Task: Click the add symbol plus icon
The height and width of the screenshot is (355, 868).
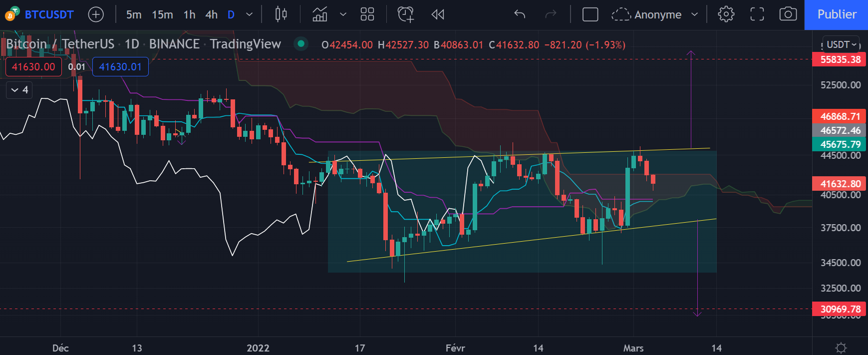Action: [96, 14]
